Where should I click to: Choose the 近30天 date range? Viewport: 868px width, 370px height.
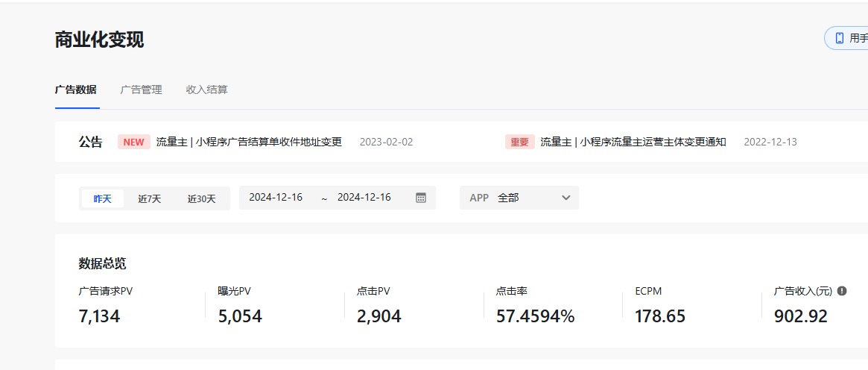(201, 199)
